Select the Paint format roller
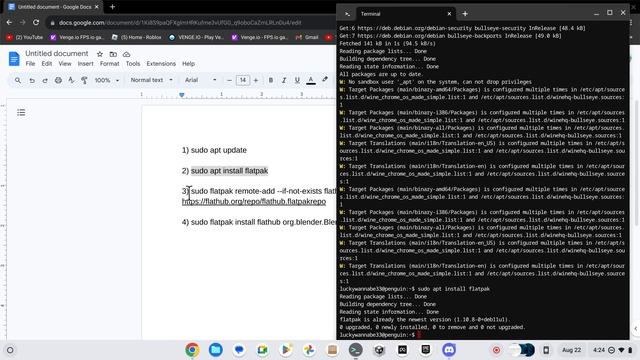The image size is (640, 360). [x=84, y=80]
